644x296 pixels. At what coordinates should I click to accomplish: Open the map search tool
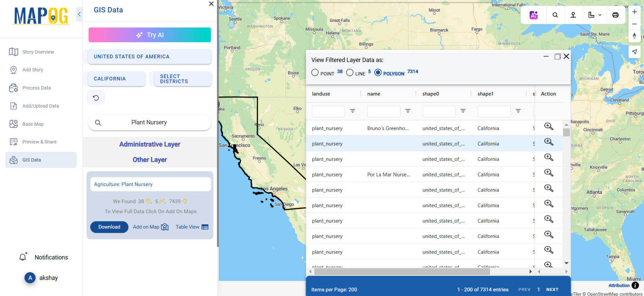[x=555, y=15]
